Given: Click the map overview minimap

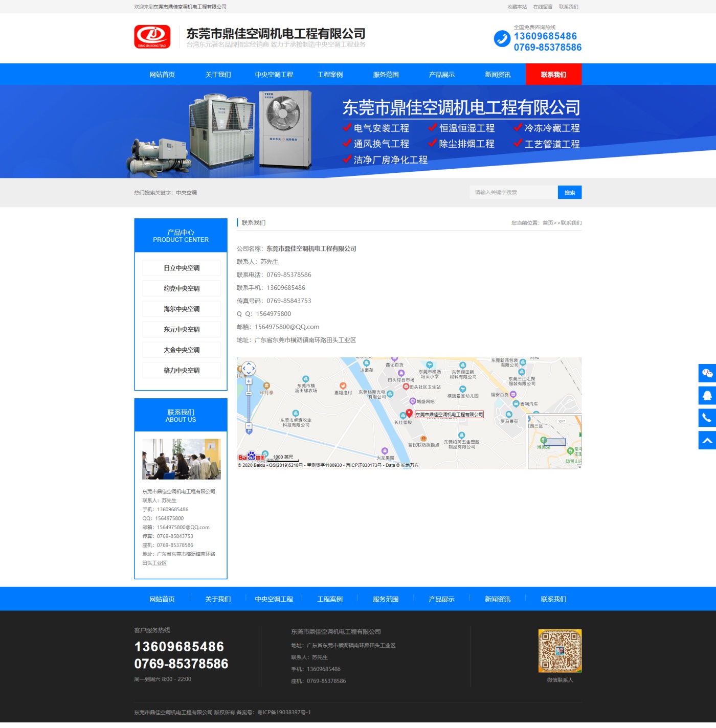Looking at the screenshot, I should [554, 442].
